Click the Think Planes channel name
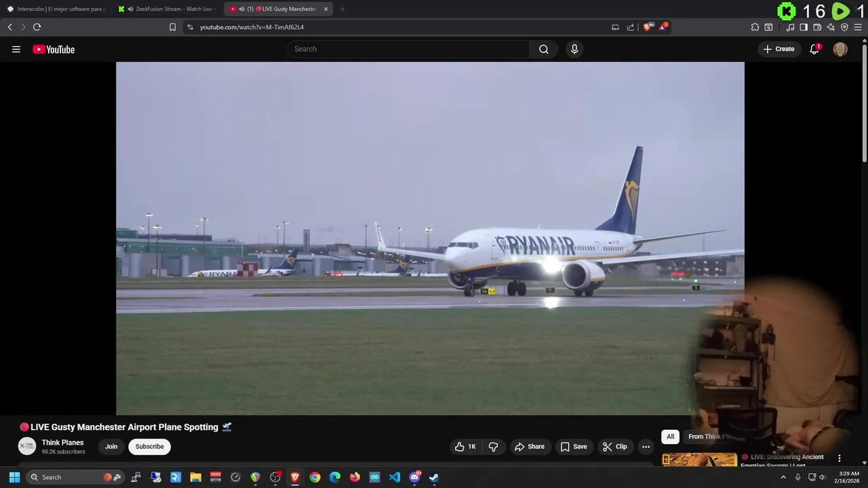868x488 pixels. pyautogui.click(x=62, y=443)
